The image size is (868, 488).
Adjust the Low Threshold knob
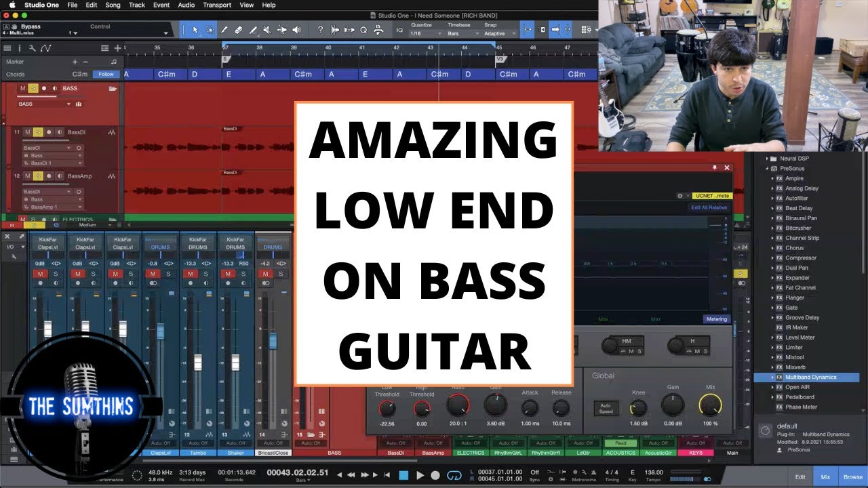[387, 409]
